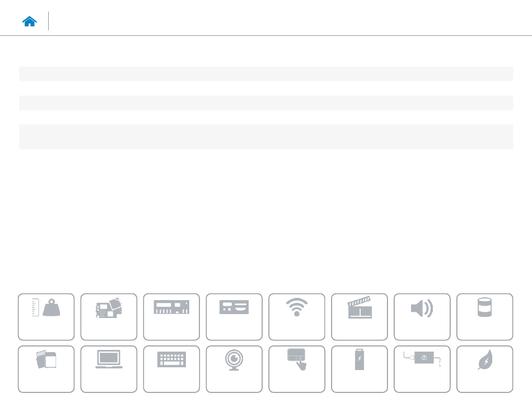
Task: Open the RAM memory module tile
Action: (x=171, y=317)
